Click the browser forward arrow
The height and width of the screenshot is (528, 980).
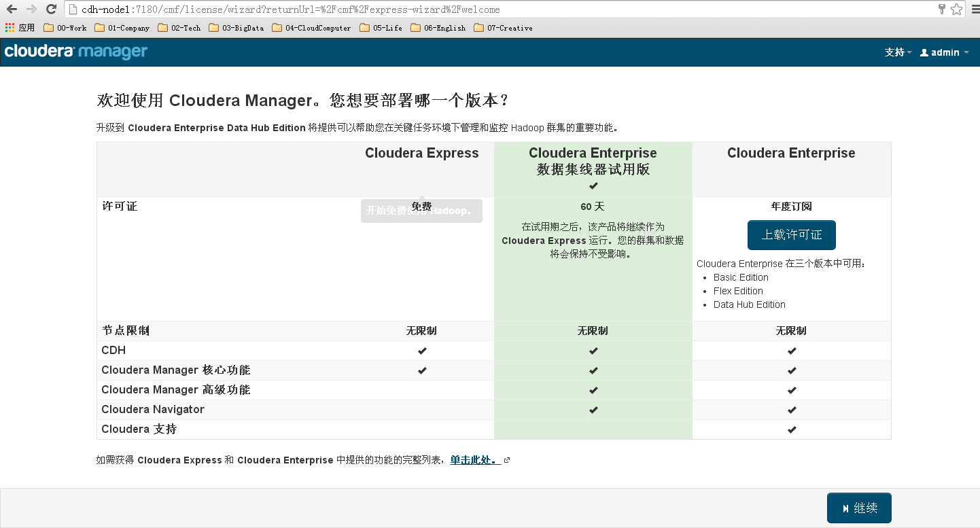31,10
